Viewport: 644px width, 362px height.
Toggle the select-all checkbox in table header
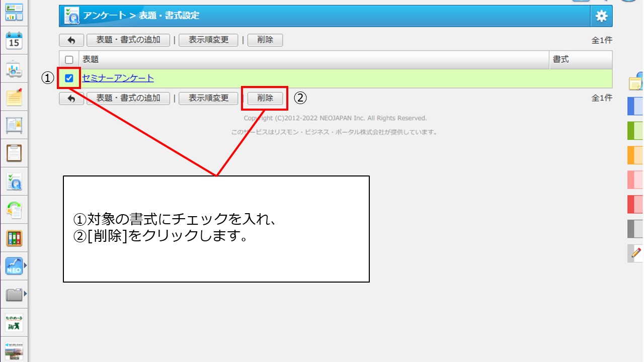(69, 60)
